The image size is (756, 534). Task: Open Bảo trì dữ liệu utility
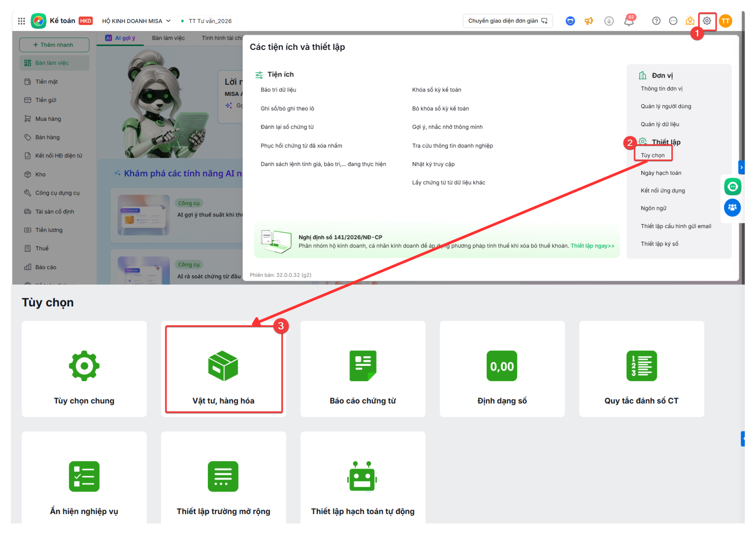click(x=278, y=90)
